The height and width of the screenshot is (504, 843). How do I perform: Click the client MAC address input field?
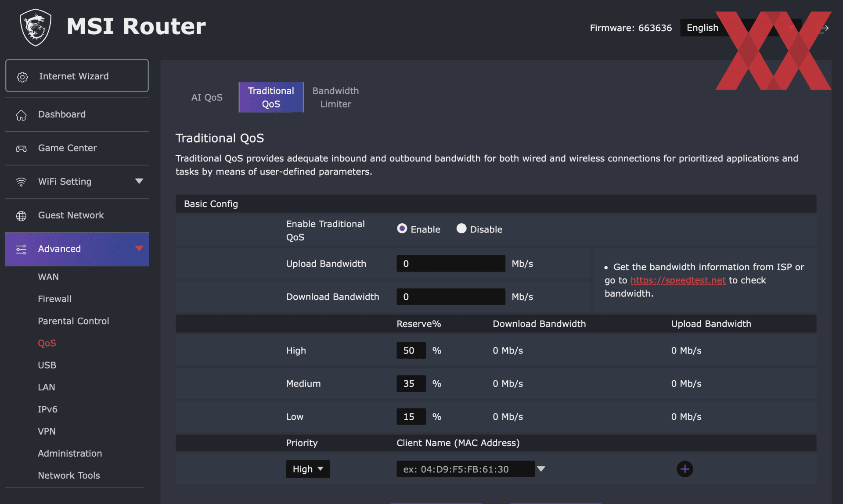(465, 469)
